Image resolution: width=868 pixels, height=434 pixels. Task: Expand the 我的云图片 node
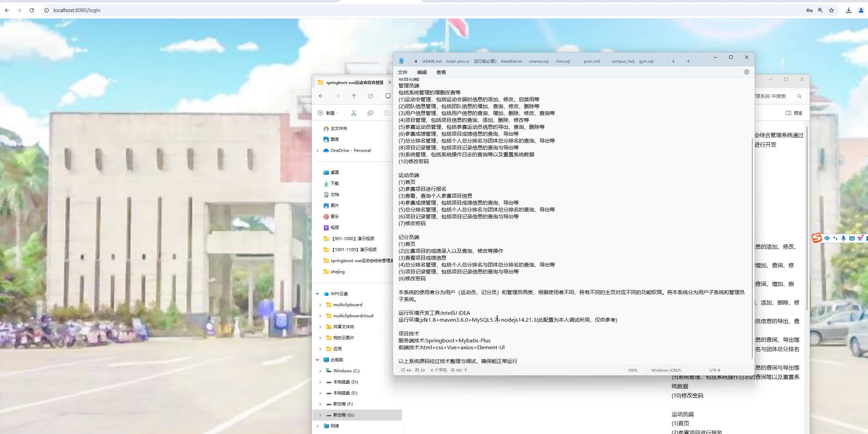click(320, 338)
